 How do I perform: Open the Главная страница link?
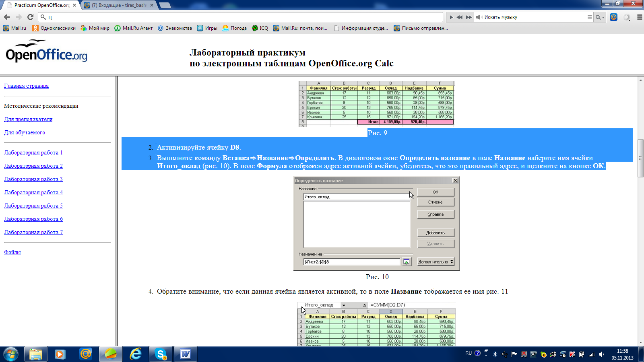point(26,86)
